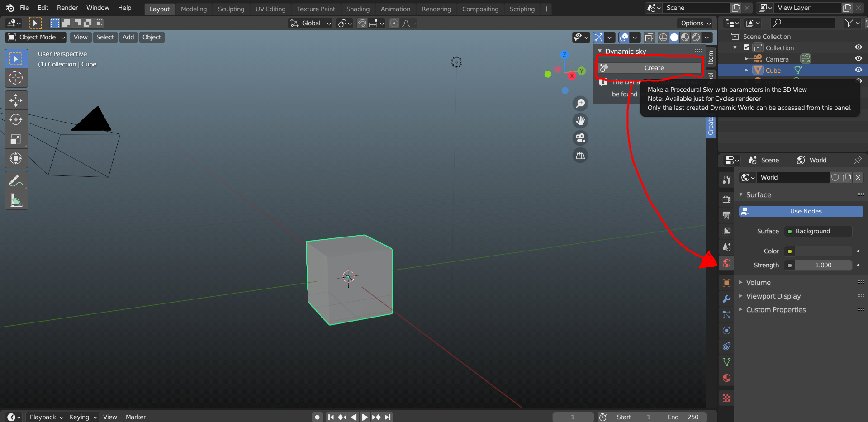Toggle viewport overlays on or off

click(624, 37)
